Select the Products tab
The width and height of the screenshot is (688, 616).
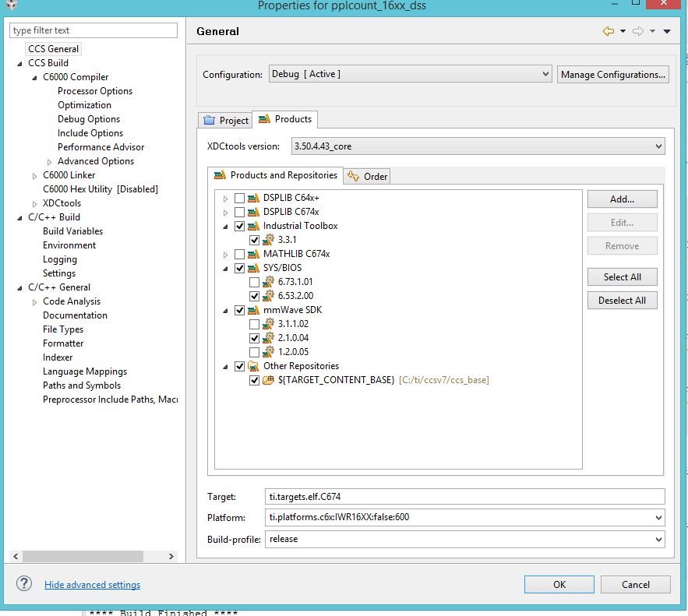coord(284,119)
